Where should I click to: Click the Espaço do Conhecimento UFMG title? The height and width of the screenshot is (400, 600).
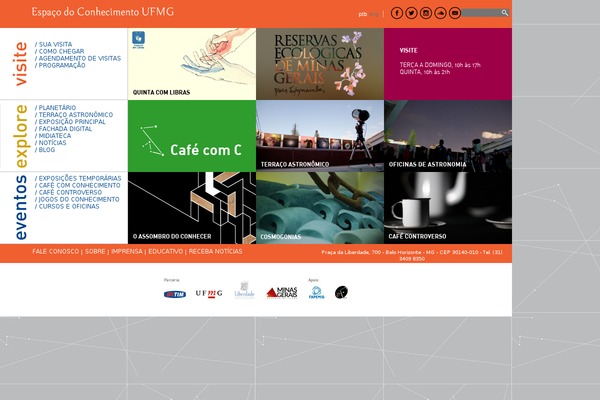pos(103,12)
